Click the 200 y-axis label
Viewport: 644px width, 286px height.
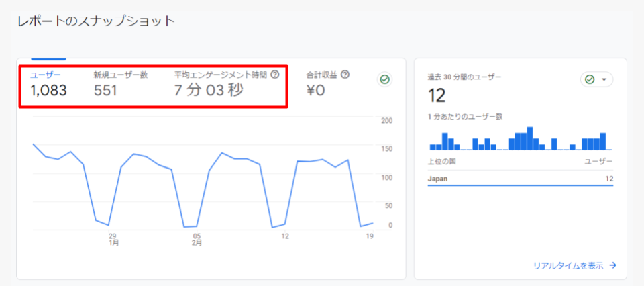coord(388,120)
